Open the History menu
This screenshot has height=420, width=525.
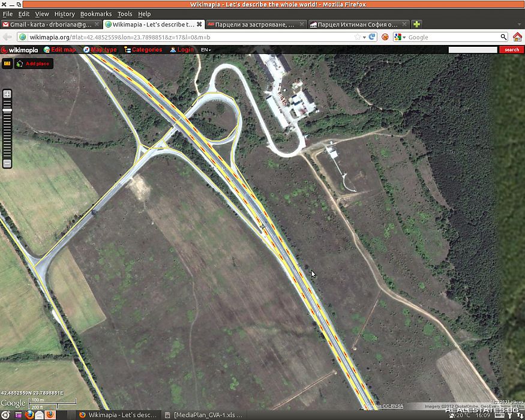(64, 14)
